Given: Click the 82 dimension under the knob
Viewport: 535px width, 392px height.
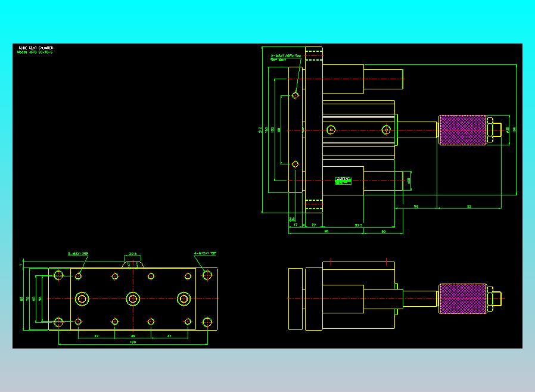Looking at the screenshot, I should pyautogui.click(x=469, y=206).
